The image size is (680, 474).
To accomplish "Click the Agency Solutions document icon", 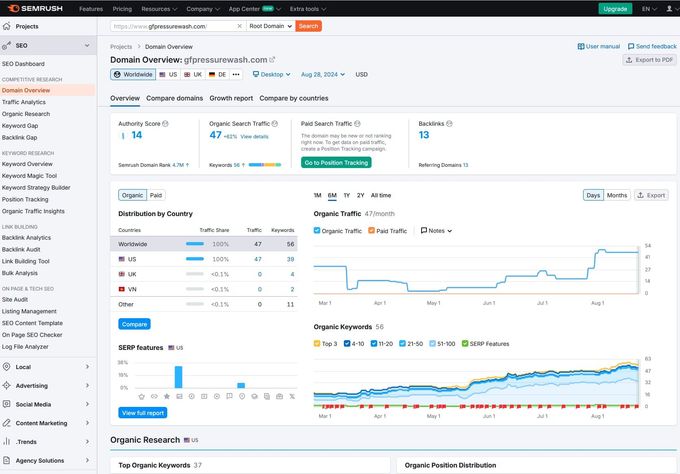I will (7, 460).
